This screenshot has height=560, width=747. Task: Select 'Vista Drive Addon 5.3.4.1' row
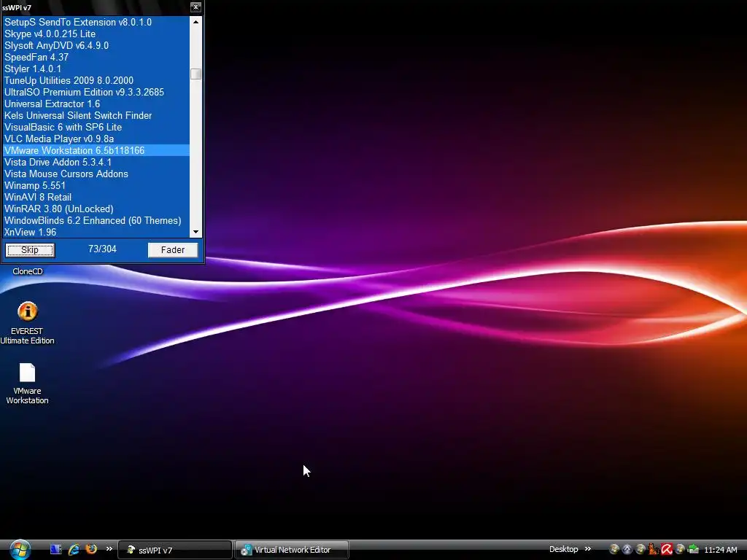click(96, 162)
